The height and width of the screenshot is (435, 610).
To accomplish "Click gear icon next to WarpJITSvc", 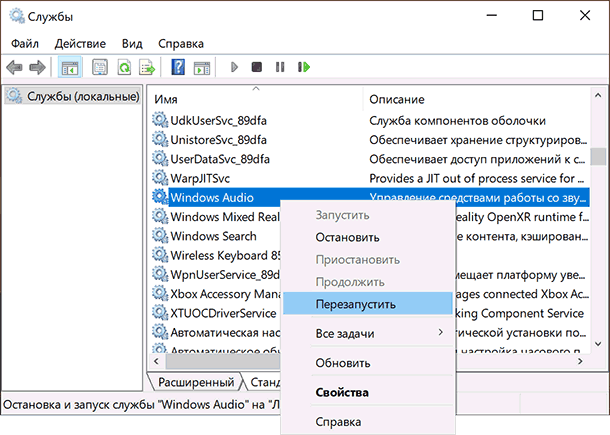I will coord(160,177).
